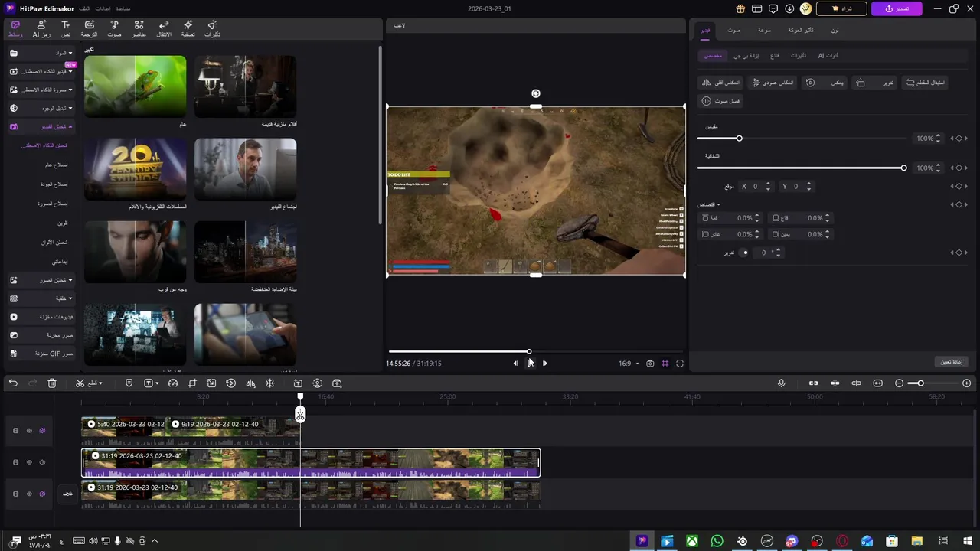Toggle mute speaker on bottom timeline track
980x551 pixels.
click(x=42, y=494)
